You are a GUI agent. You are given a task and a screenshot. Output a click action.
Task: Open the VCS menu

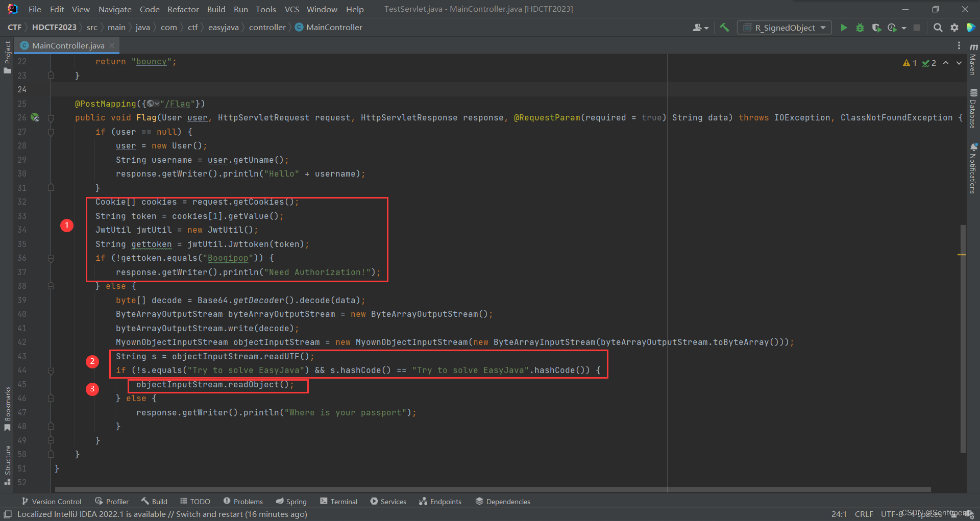click(292, 9)
